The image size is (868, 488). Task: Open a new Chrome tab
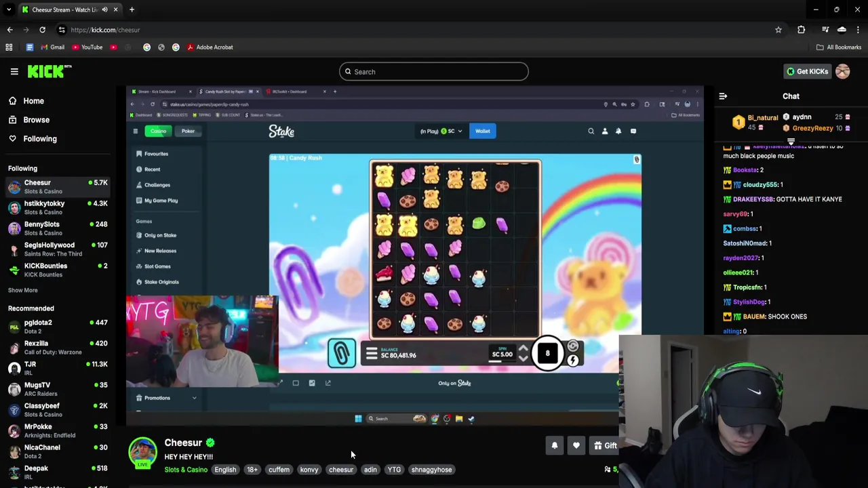coord(132,9)
